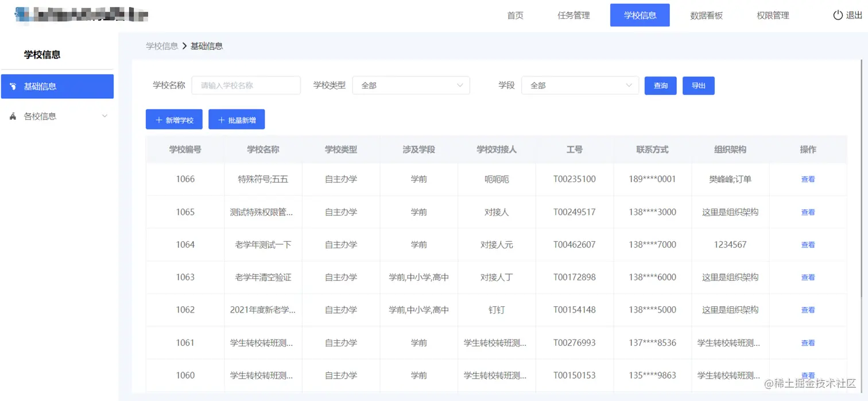Click the plus icon on 批量新增
Viewport: 868px width, 401px height.
[222, 120]
